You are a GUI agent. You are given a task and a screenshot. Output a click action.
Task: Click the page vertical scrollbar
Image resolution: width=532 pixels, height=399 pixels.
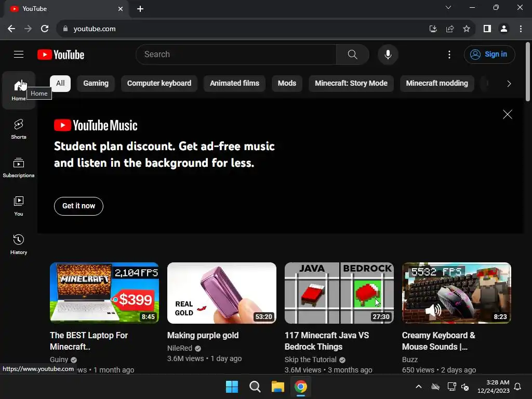(x=528, y=72)
